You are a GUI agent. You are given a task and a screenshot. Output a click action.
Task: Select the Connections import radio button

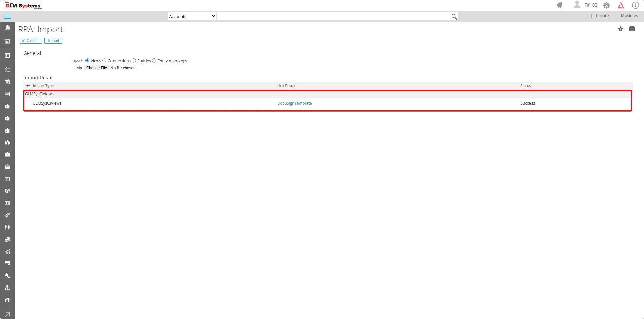[104, 61]
